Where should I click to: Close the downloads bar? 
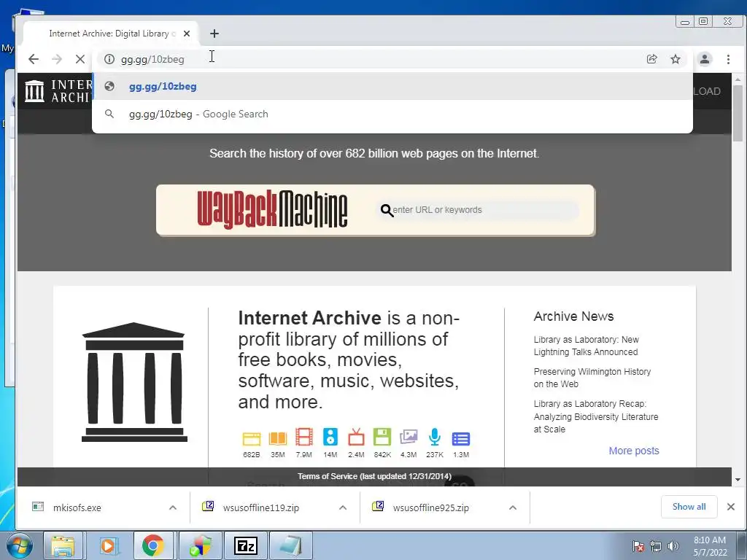tap(731, 507)
